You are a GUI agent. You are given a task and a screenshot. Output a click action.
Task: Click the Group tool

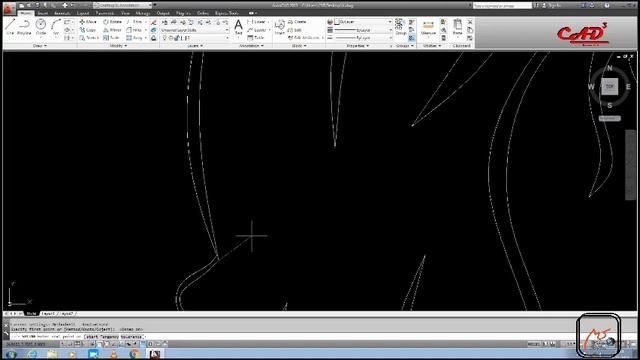(x=399, y=27)
